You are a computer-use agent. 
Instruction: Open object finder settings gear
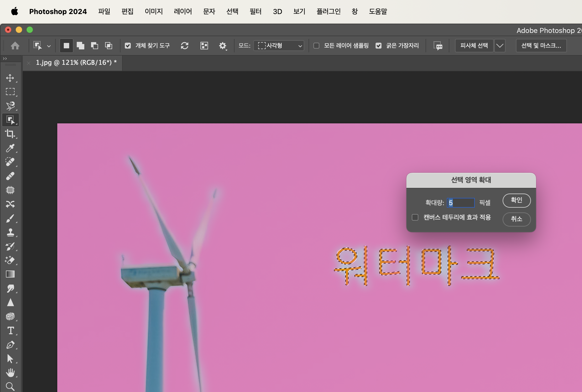pyautogui.click(x=222, y=46)
